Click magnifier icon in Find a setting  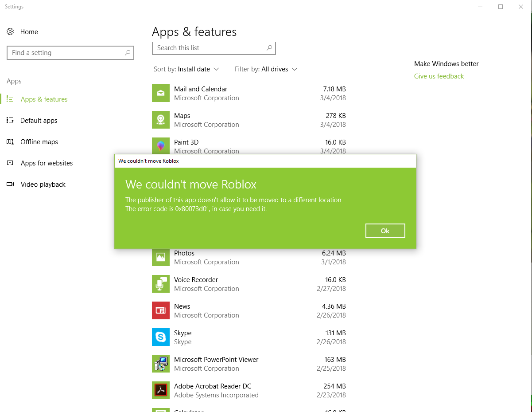coord(128,53)
